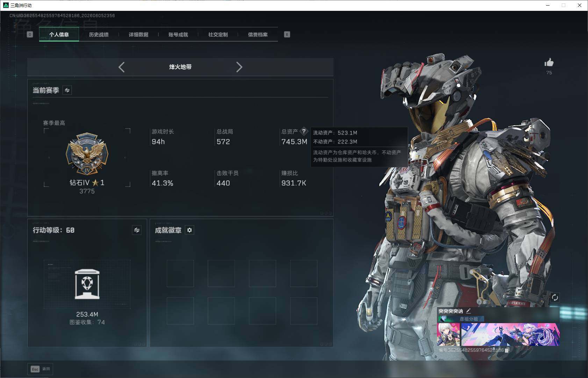Edit the player nickname with pencil icon
Viewport: 588px width, 378px height.
pos(468,311)
